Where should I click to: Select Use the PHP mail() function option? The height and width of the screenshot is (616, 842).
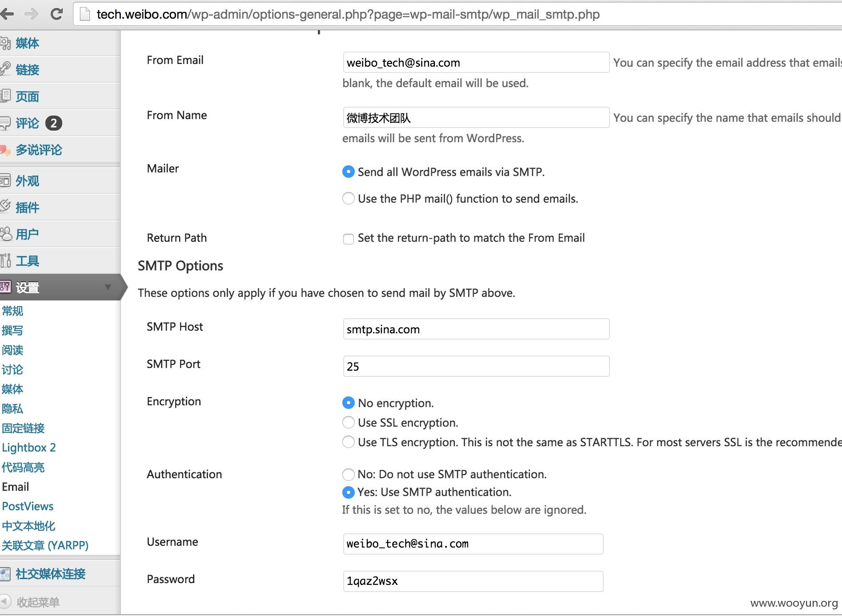tap(349, 198)
